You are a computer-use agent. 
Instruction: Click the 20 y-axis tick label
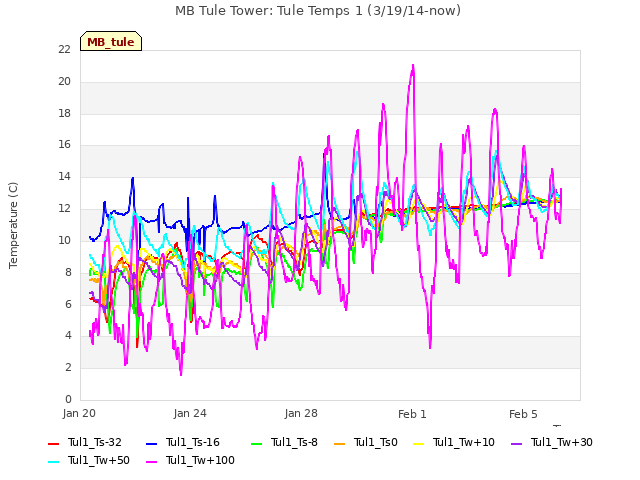click(64, 81)
